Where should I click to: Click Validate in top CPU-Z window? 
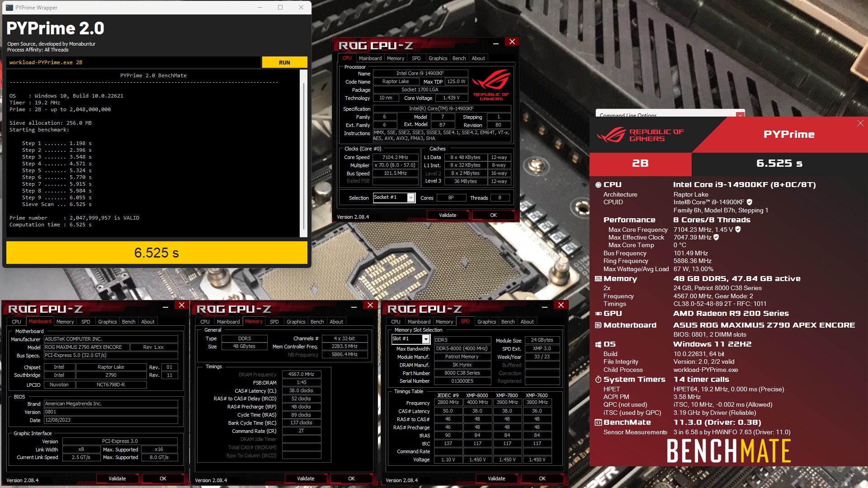[x=448, y=215]
